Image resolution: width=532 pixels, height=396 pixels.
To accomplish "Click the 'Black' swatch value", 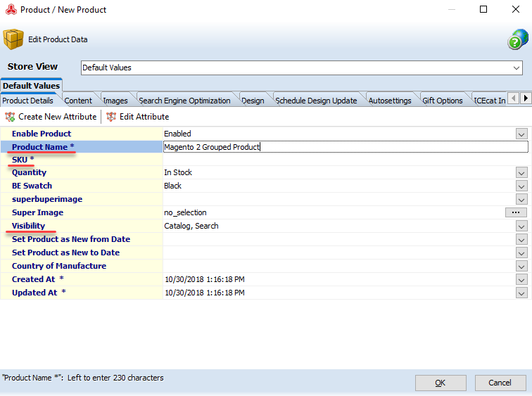I will pyautogui.click(x=172, y=186).
